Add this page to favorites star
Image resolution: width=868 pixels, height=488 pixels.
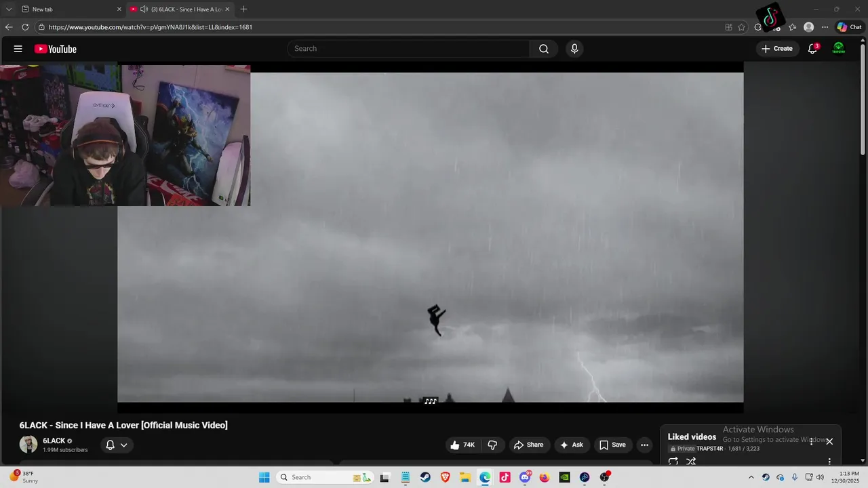tap(741, 27)
